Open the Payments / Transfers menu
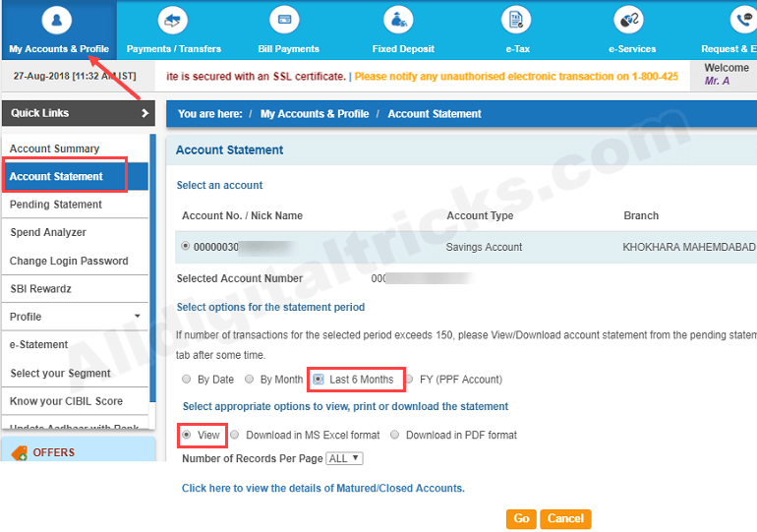Screen dimensions: 757x532 174,49
